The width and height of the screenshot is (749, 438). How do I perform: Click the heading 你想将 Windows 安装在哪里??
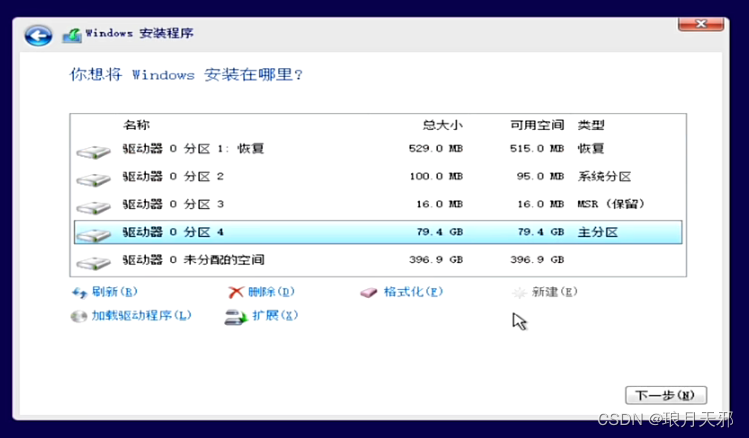pyautogui.click(x=186, y=75)
